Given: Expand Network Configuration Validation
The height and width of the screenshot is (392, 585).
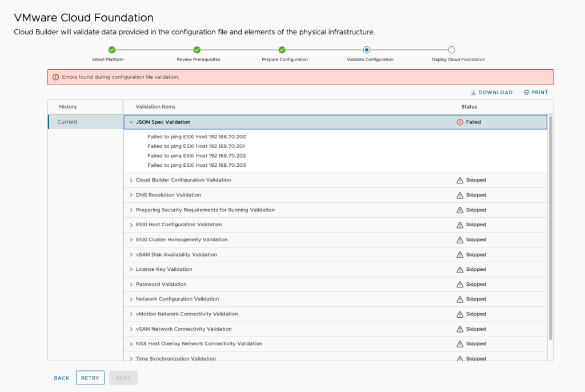Looking at the screenshot, I should [x=131, y=299].
